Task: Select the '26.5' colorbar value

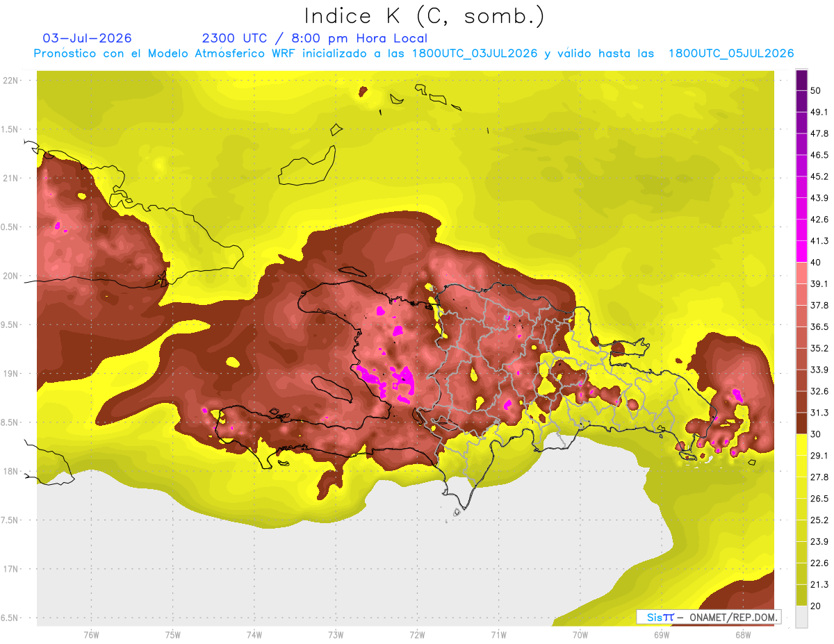Action: [x=821, y=499]
